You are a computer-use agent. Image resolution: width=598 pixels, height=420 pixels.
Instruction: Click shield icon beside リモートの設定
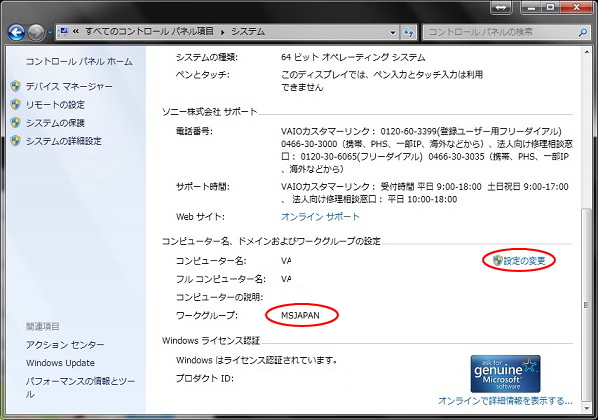tap(16, 105)
